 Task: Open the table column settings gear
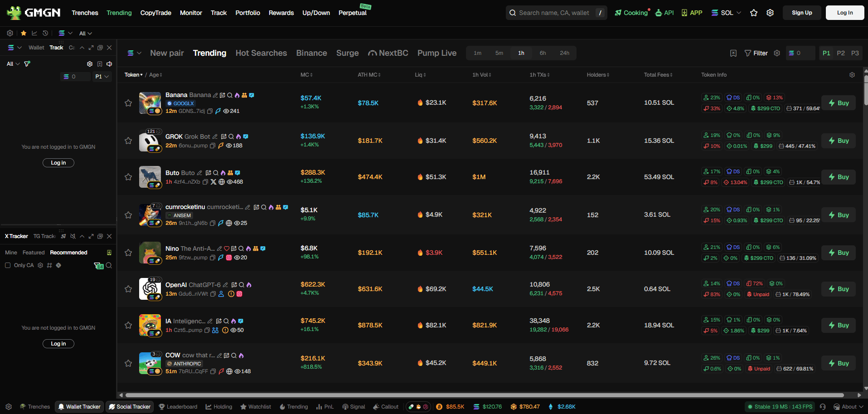[852, 75]
